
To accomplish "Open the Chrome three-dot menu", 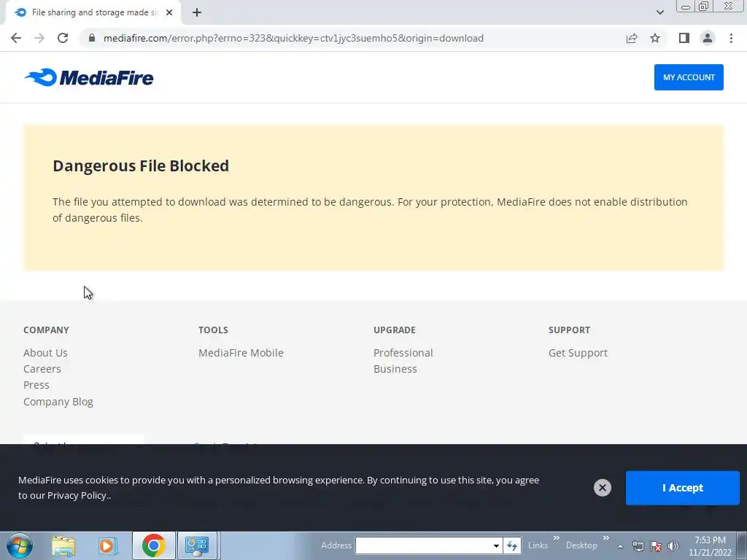I will tap(731, 38).
